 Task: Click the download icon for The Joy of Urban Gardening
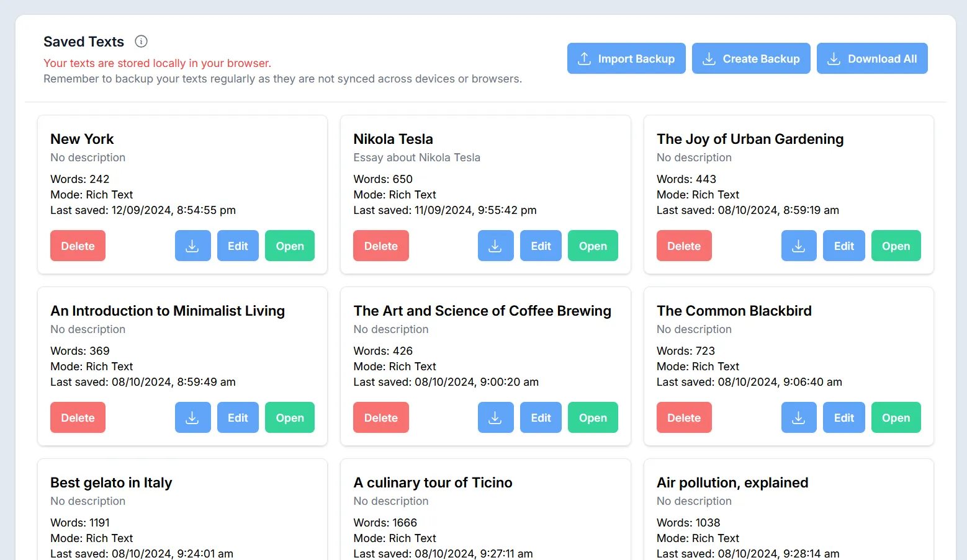point(799,246)
